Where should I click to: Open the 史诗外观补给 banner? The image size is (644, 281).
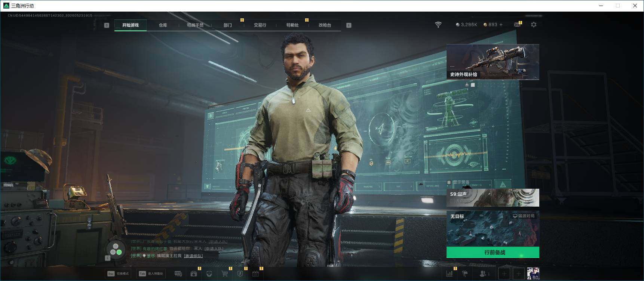(493, 62)
